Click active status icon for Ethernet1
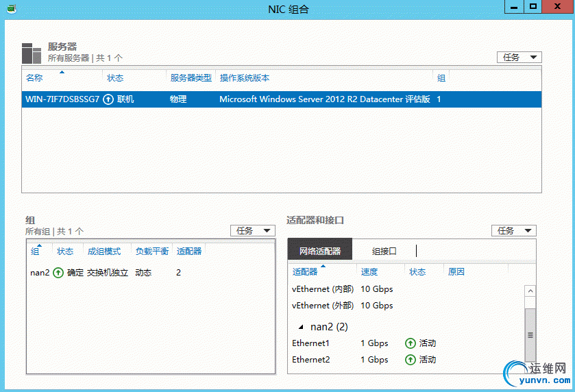The width and height of the screenshot is (575, 392). coord(410,343)
